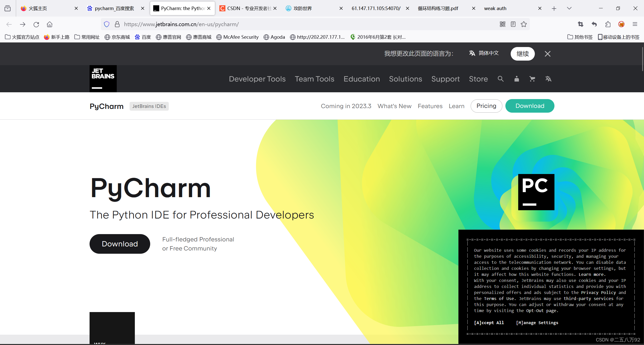Expand the list all tabs chevron
The height and width of the screenshot is (345, 644).
(569, 8)
